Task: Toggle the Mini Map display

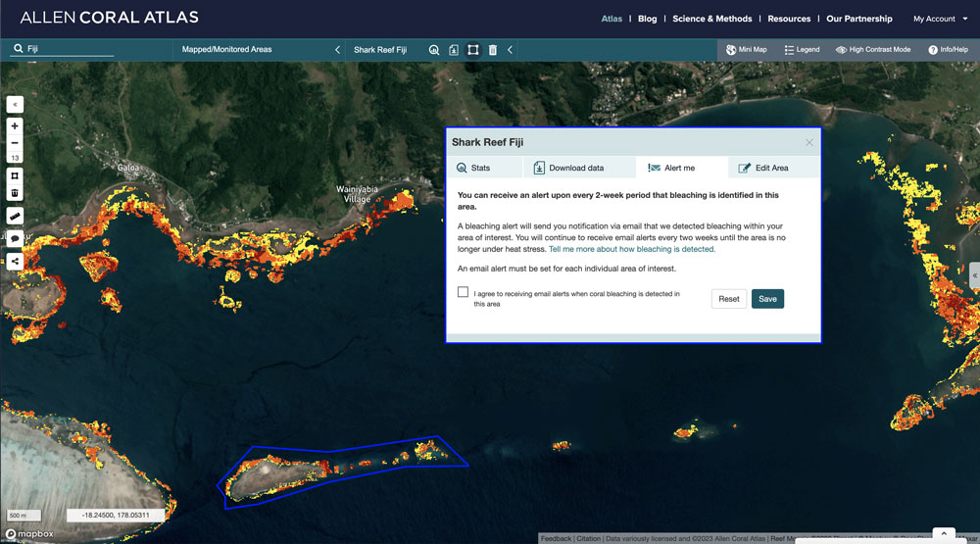Action: (746, 49)
